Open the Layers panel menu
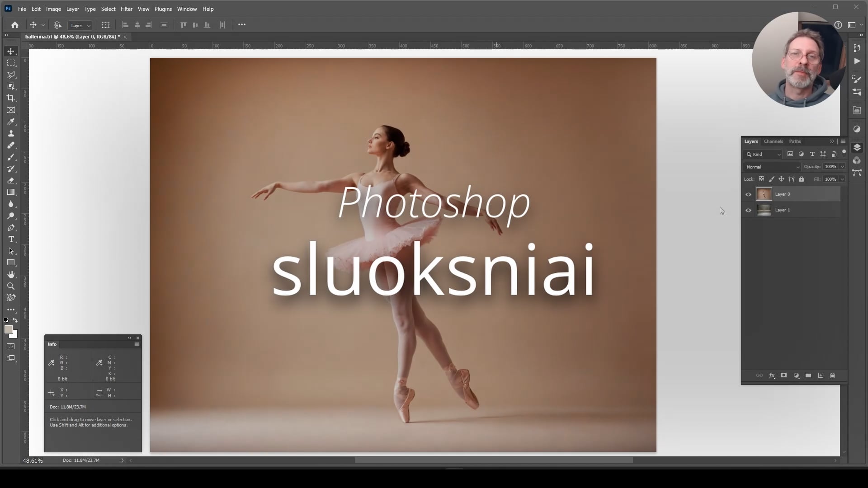The width and height of the screenshot is (868, 488). click(x=843, y=141)
